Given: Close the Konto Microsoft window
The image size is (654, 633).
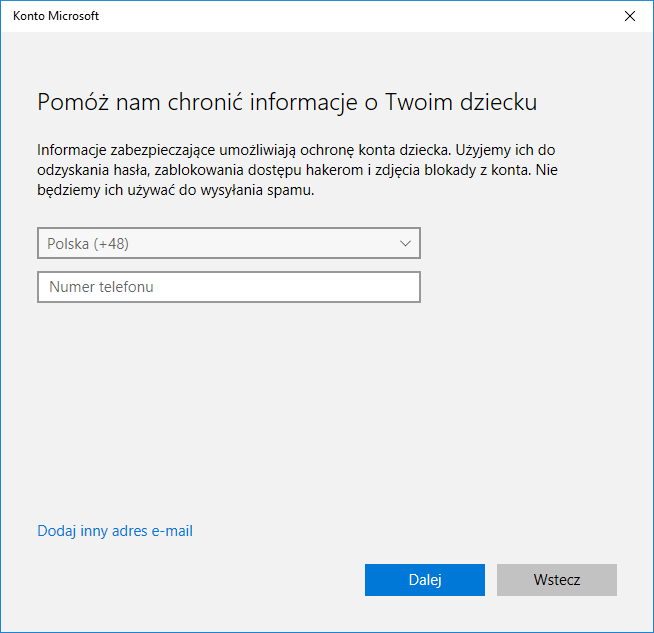Looking at the screenshot, I should (629, 17).
